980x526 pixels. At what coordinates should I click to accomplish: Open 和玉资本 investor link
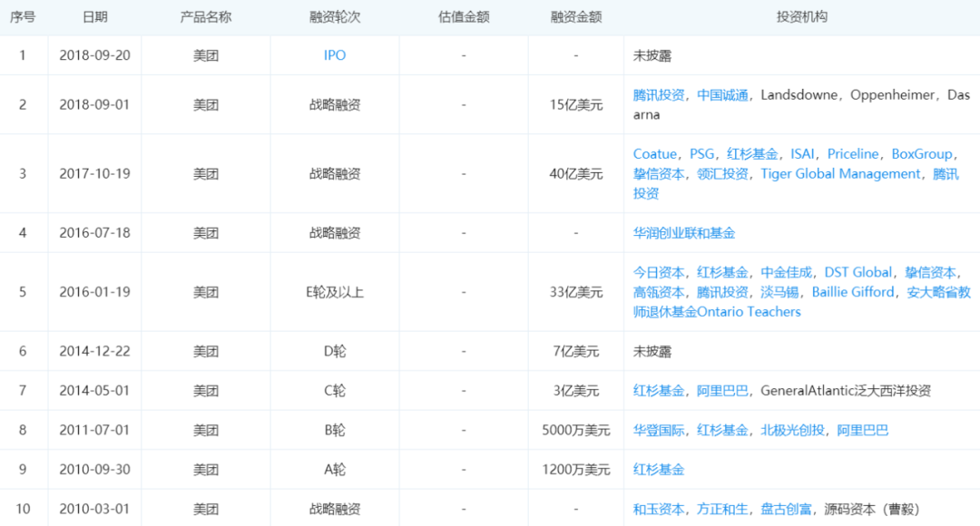pyautogui.click(x=659, y=509)
